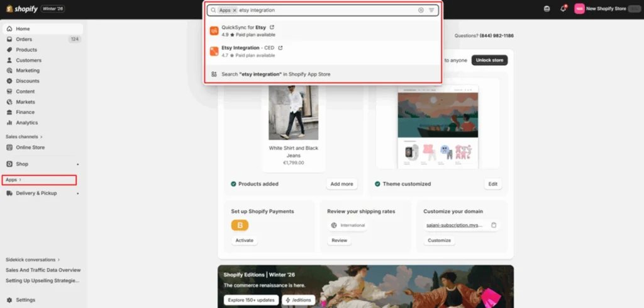Click the Discounts badge icon

pos(9,81)
